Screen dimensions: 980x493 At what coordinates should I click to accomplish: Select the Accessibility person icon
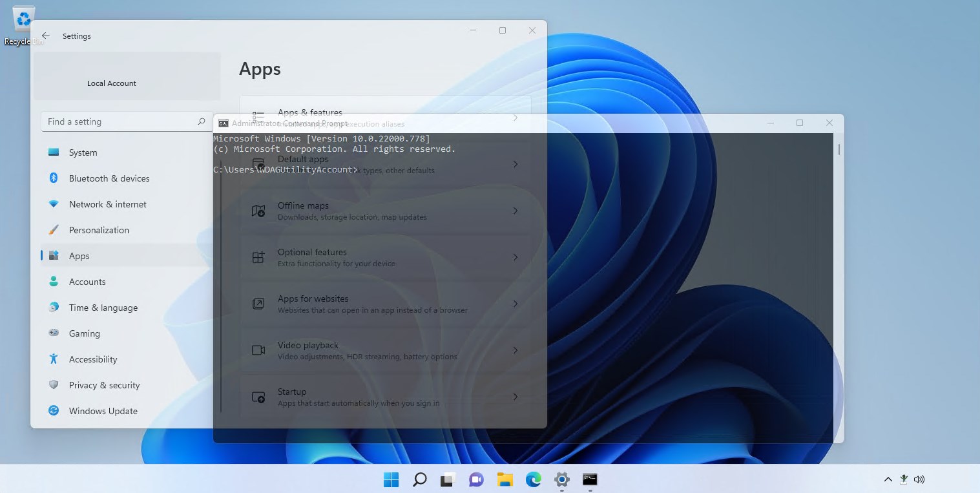pos(54,359)
